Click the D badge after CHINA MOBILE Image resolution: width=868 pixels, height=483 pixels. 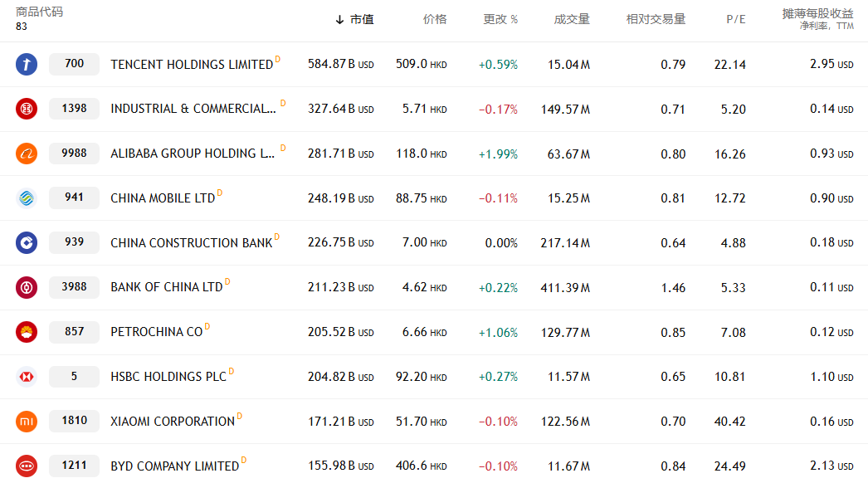tap(220, 193)
